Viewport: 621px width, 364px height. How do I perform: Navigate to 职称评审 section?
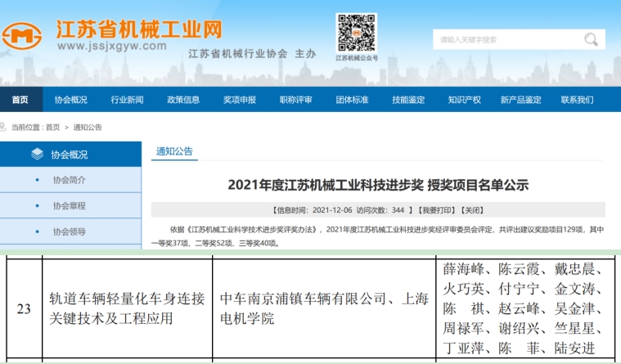tap(295, 100)
